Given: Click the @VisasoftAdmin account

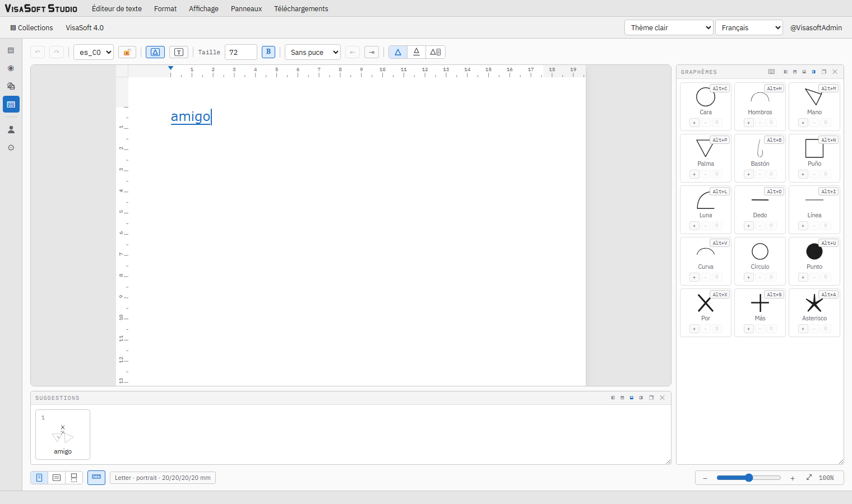Looking at the screenshot, I should (x=816, y=27).
